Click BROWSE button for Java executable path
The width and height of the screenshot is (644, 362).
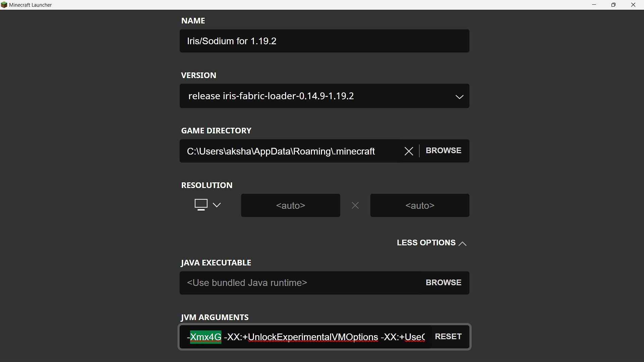pyautogui.click(x=443, y=283)
